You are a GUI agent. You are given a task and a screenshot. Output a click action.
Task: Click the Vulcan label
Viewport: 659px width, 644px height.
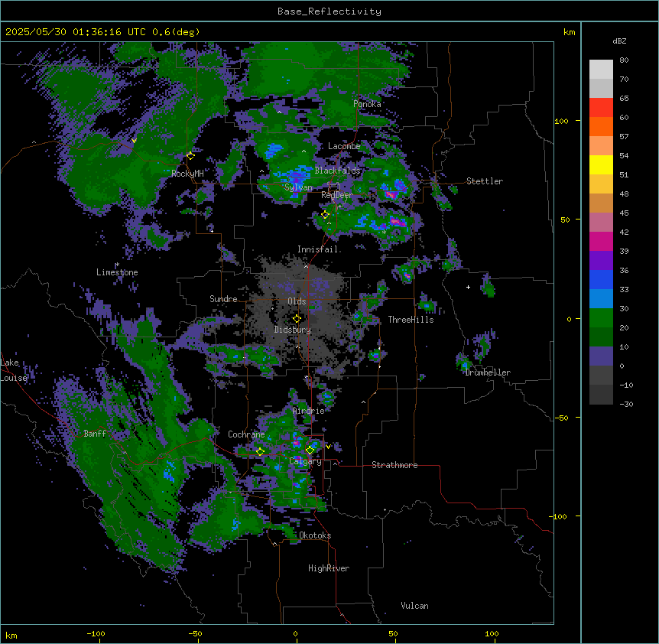pyautogui.click(x=415, y=606)
